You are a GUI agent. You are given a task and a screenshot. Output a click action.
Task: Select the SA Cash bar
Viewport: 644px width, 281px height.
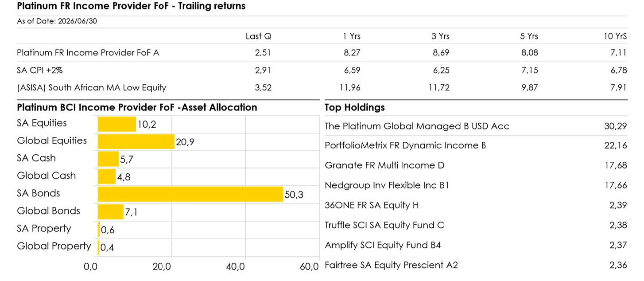click(109, 159)
